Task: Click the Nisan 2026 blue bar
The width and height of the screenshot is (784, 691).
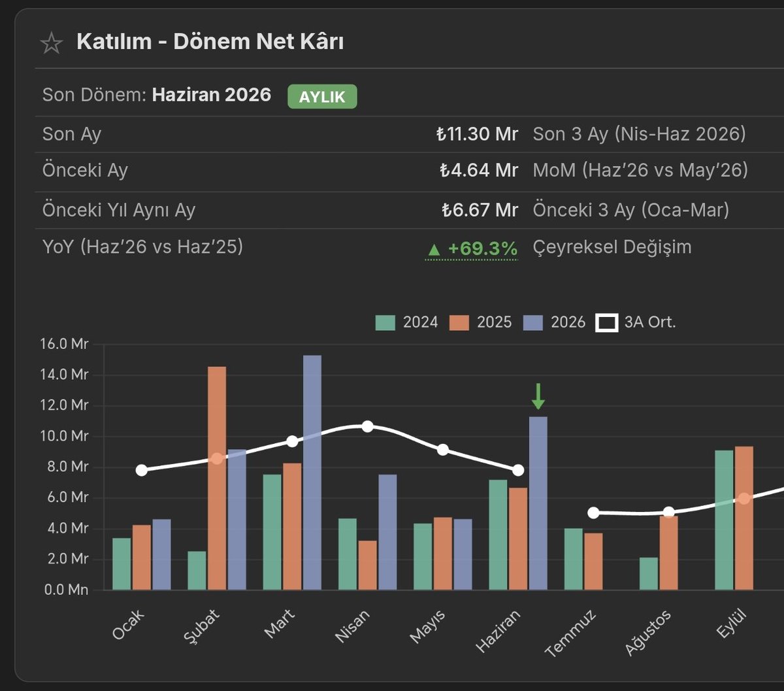Action: click(x=387, y=532)
